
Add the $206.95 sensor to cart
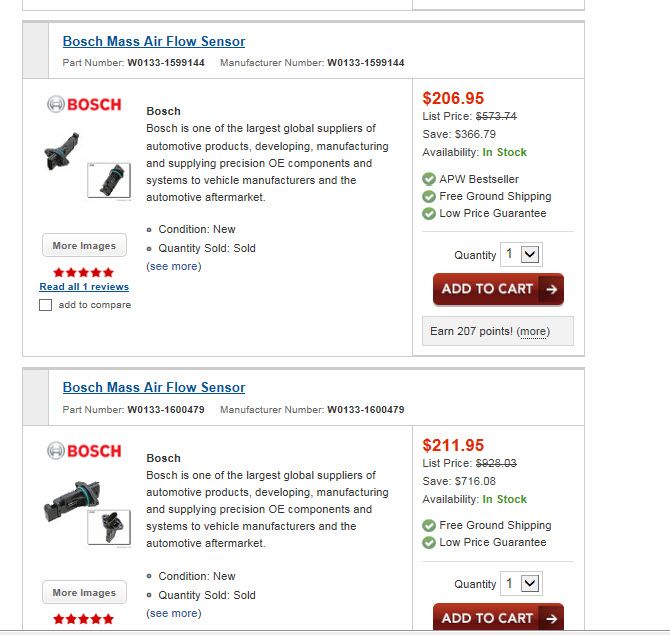point(498,289)
